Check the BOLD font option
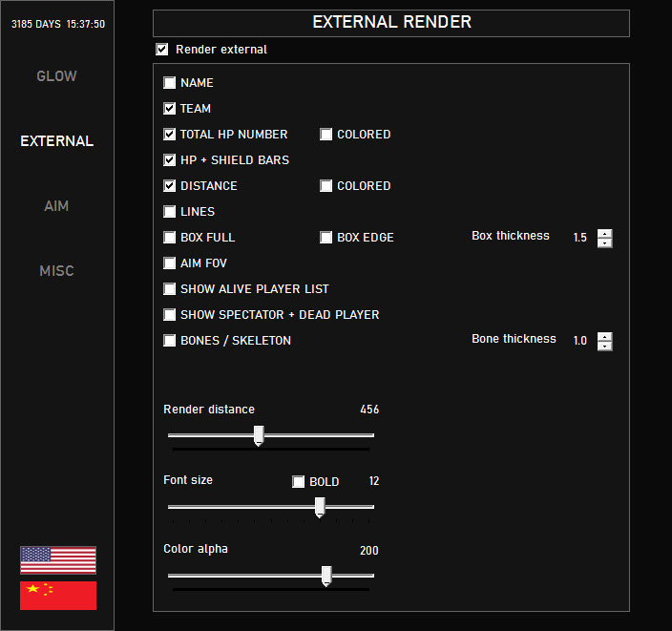Viewport: 672px width, 631px height. pyautogui.click(x=299, y=482)
